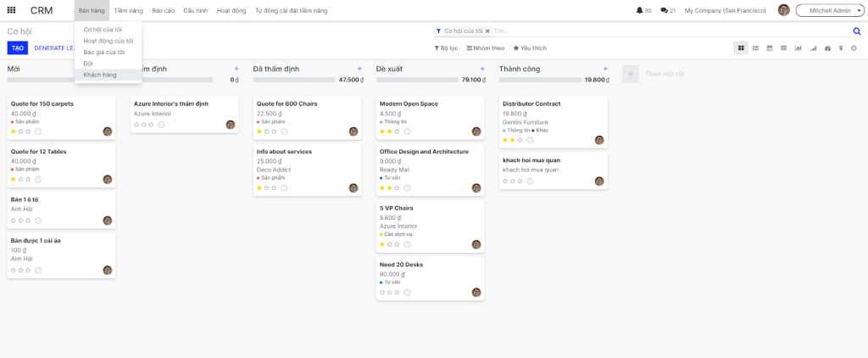Image resolution: width=868 pixels, height=358 pixels.
Task: Switch to Map pin view icon
Action: pos(841,48)
